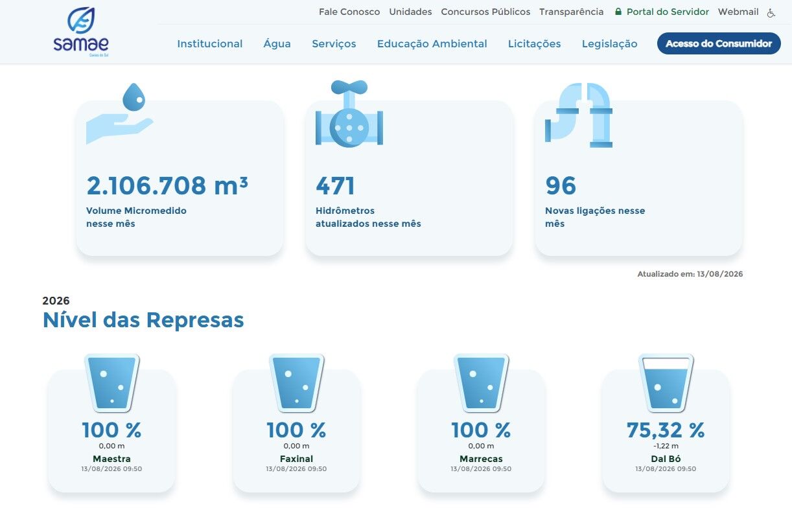Click the water drop hand icon
Screen dimensions: 792x532
(x=120, y=113)
